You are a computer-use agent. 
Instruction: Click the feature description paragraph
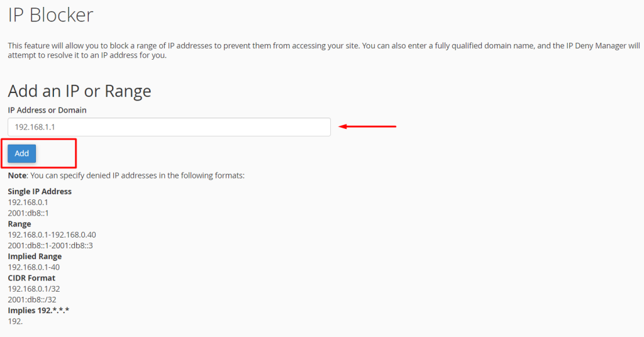point(322,50)
